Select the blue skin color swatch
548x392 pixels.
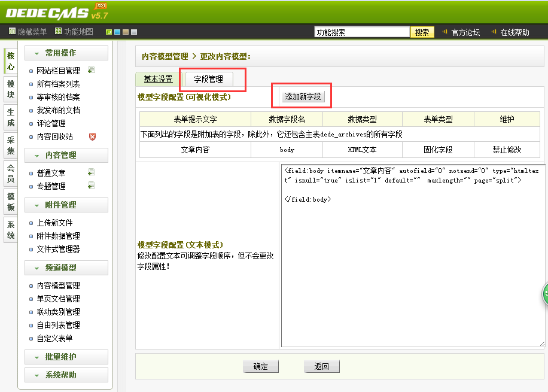117,32
